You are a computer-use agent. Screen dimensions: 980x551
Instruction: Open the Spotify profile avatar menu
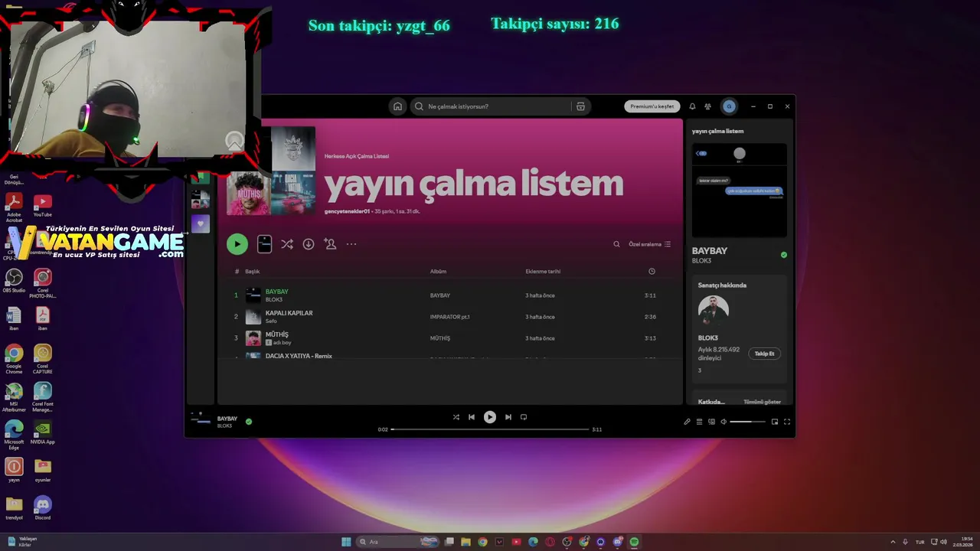coord(729,106)
